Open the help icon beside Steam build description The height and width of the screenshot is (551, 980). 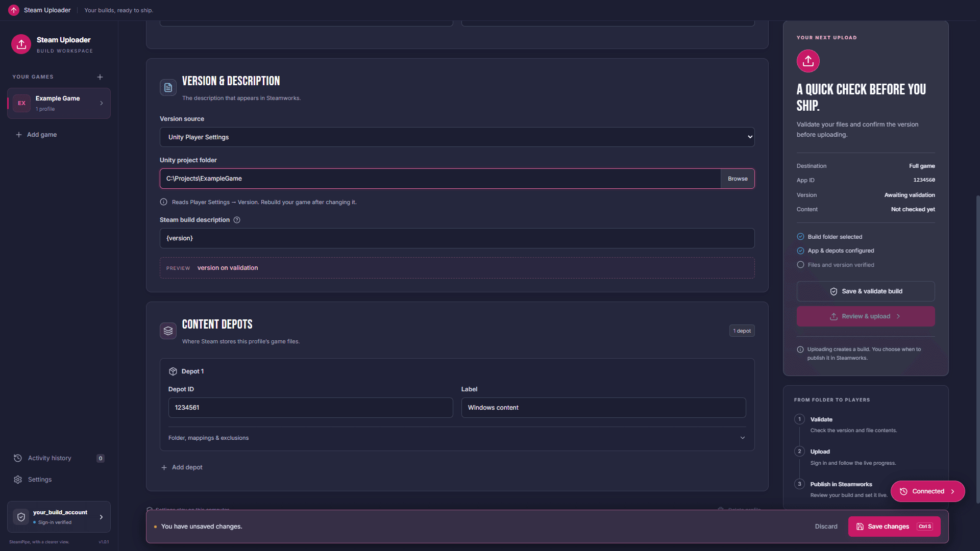(237, 220)
